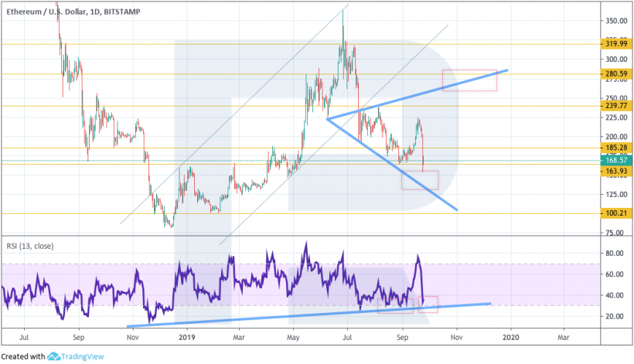Screen dimensions: 634x364
Task: Click the 319.99 price level label
Action: (616, 44)
